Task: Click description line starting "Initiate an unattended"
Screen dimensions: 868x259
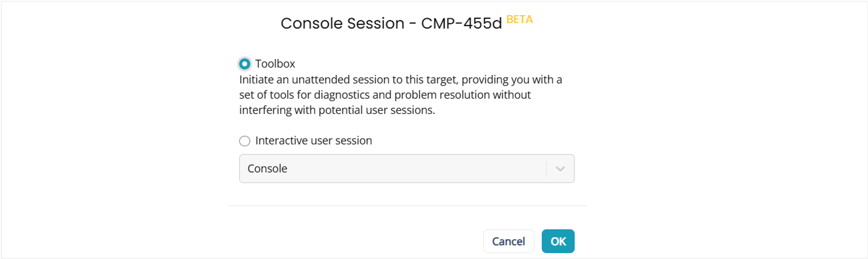Action: pos(400,80)
